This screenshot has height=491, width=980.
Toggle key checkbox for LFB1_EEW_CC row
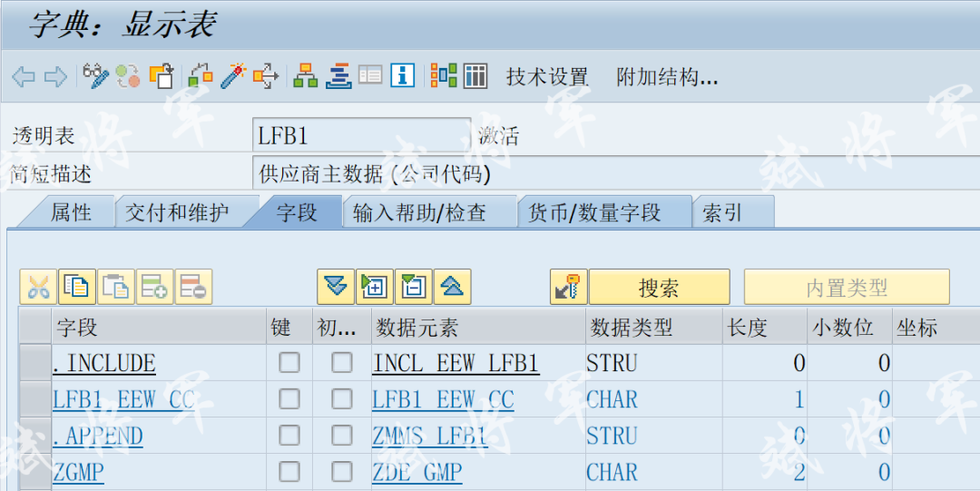[x=289, y=398]
